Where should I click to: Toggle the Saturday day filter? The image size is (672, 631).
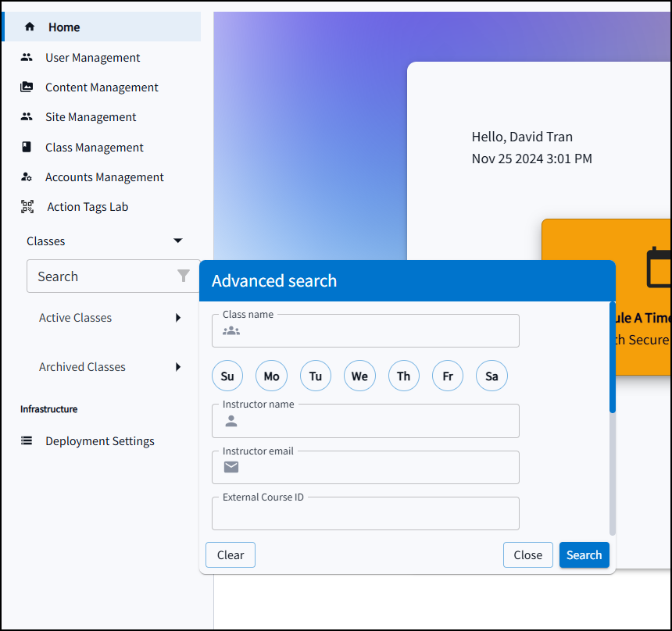[491, 376]
